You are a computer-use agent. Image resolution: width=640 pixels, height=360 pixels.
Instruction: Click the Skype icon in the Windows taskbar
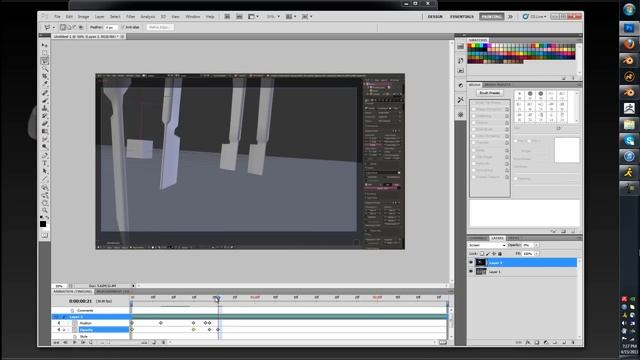coord(629,140)
